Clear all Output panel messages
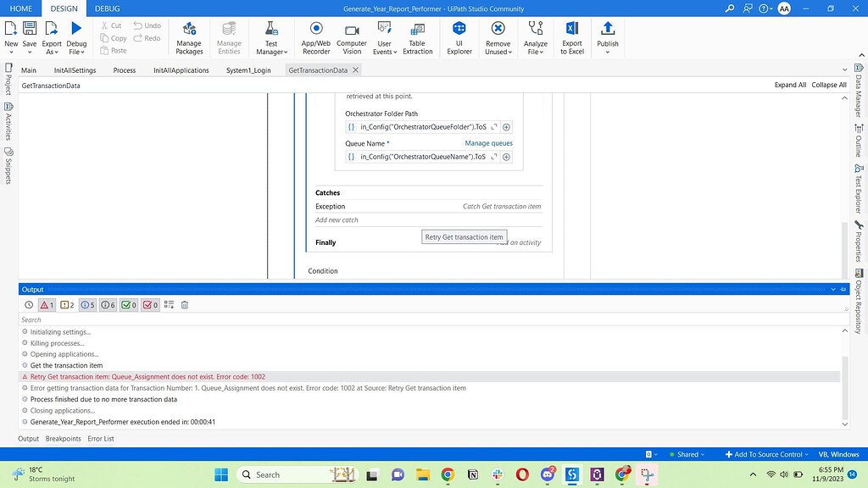Screen dimensions: 868x488 tap(185, 305)
